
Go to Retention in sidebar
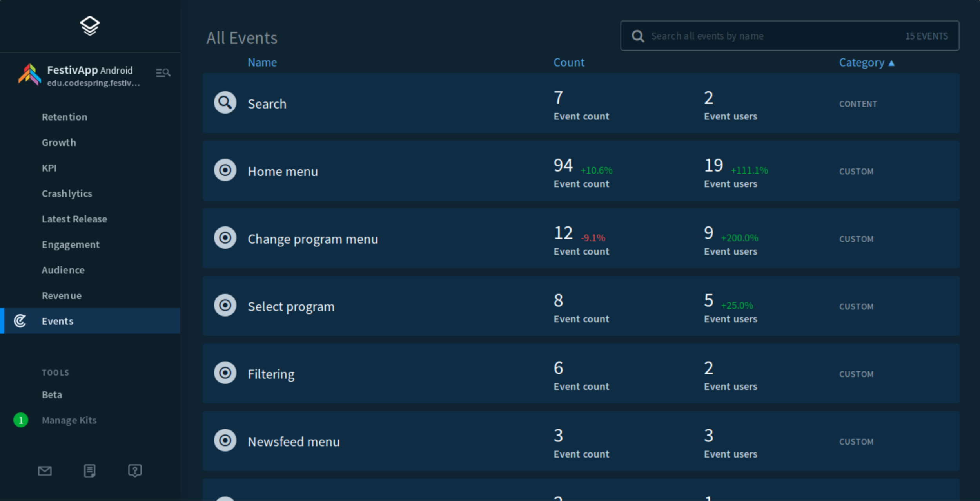[x=65, y=117]
